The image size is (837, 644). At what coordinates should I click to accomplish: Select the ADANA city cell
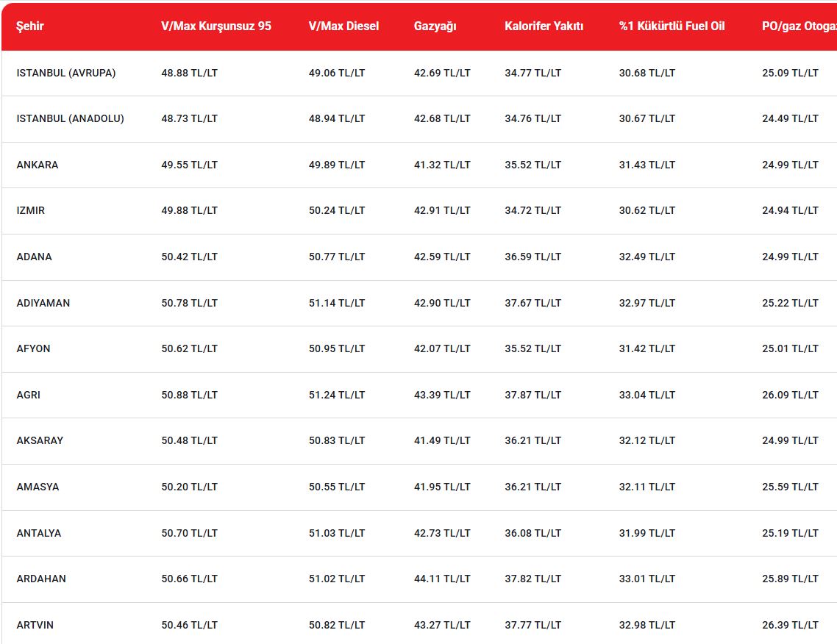[34, 257]
